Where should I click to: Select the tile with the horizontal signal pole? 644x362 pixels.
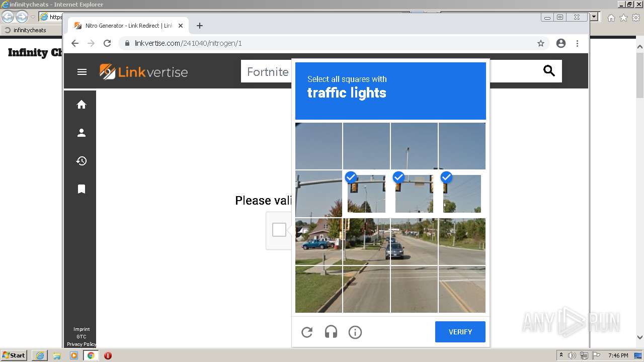click(x=318, y=194)
